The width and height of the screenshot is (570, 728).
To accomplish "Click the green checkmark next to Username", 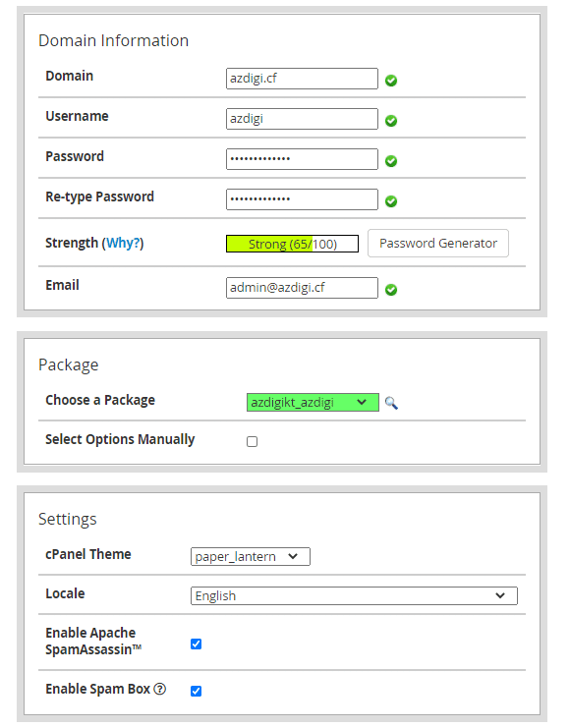I will click(391, 121).
